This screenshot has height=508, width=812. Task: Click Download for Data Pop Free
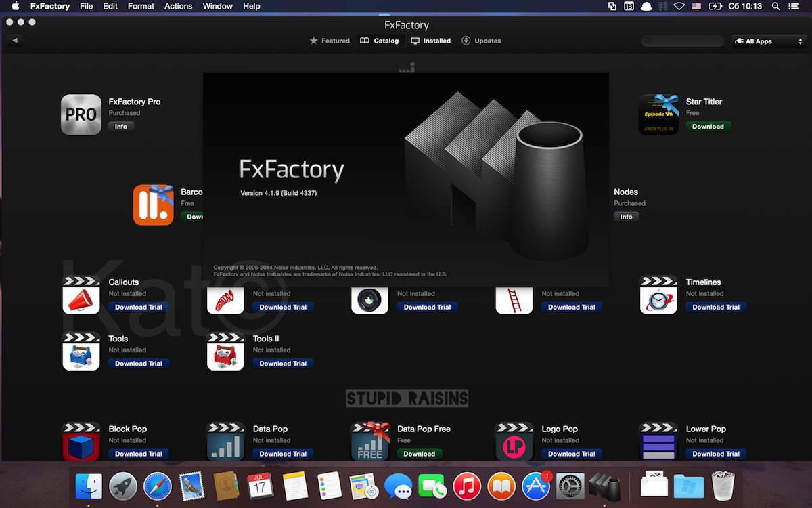coord(420,454)
